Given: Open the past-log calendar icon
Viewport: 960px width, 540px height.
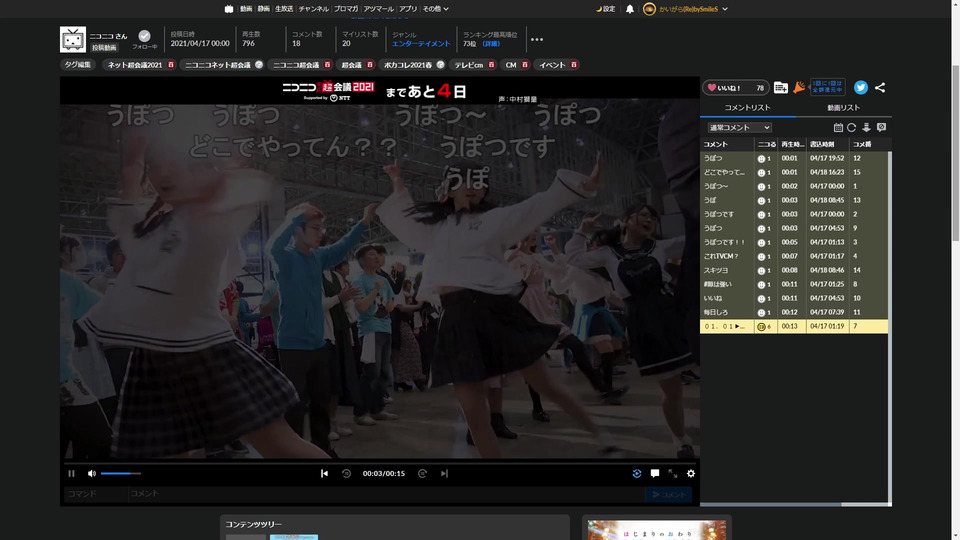Looking at the screenshot, I should [838, 127].
